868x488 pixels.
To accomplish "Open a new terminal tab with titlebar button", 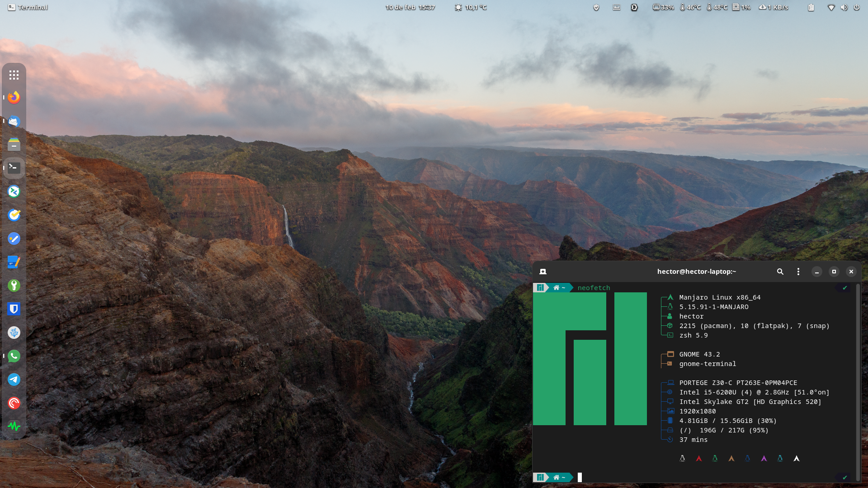I will pyautogui.click(x=543, y=272).
